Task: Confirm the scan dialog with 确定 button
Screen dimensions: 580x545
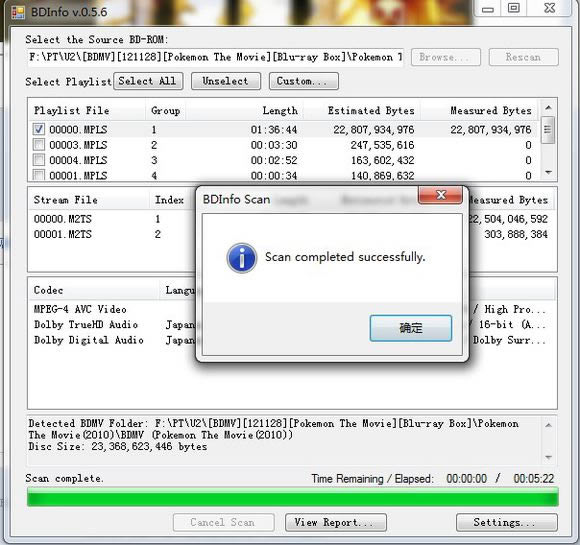Action: 411,328
